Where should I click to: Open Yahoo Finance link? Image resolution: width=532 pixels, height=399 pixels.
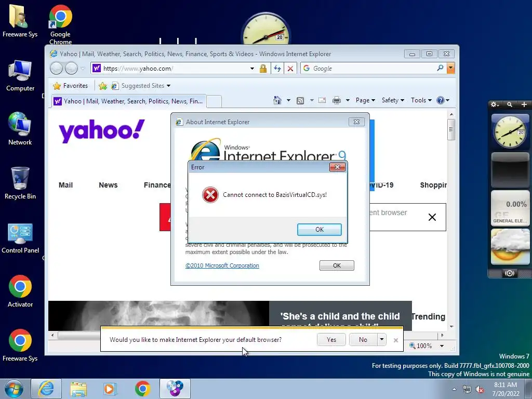coord(157,185)
